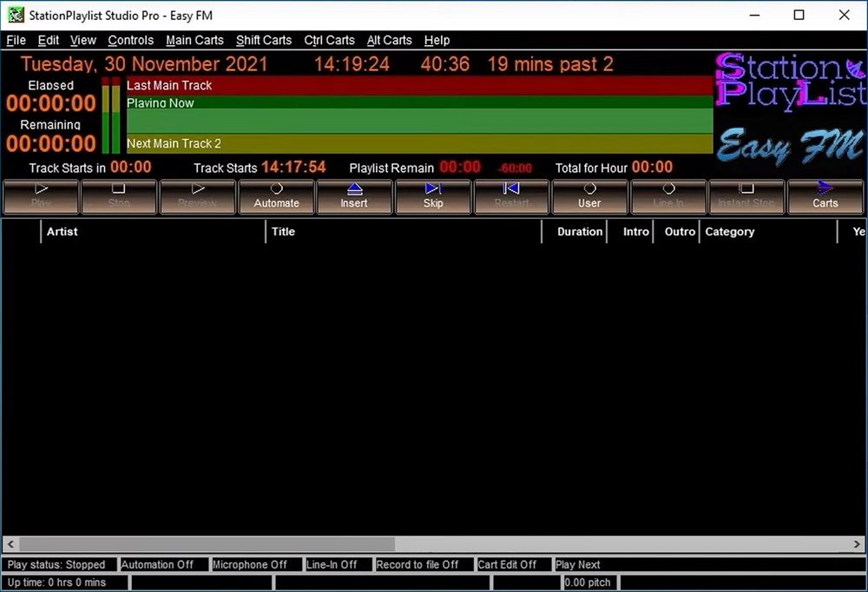The image size is (868, 592).
Task: Open the Edit menu
Action: pyautogui.click(x=48, y=41)
